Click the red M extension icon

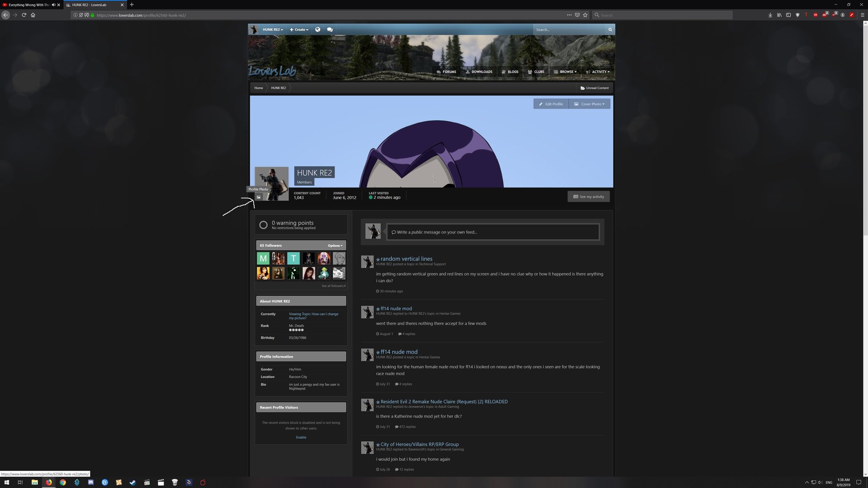tap(816, 15)
